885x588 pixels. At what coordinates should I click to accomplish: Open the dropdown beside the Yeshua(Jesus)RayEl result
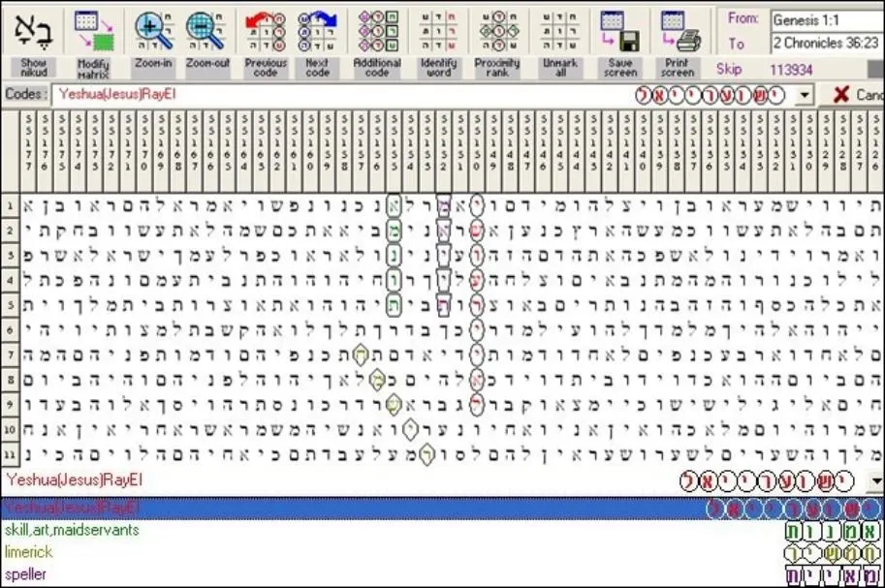[876, 481]
